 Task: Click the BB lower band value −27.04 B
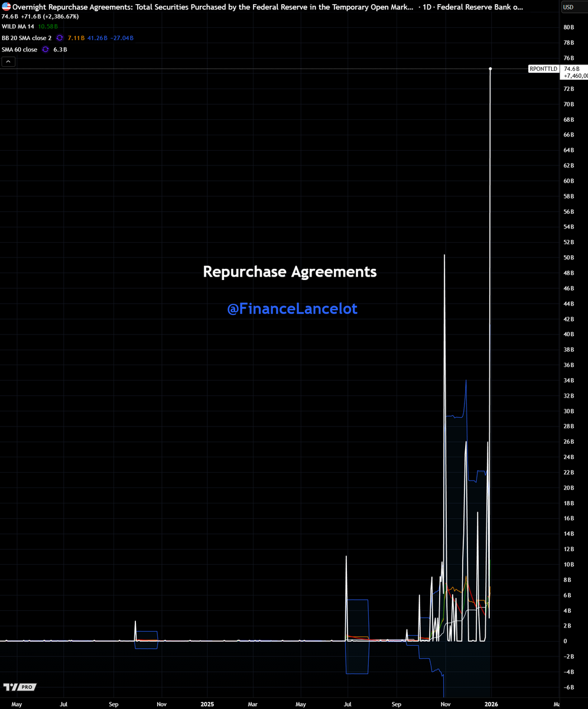122,38
